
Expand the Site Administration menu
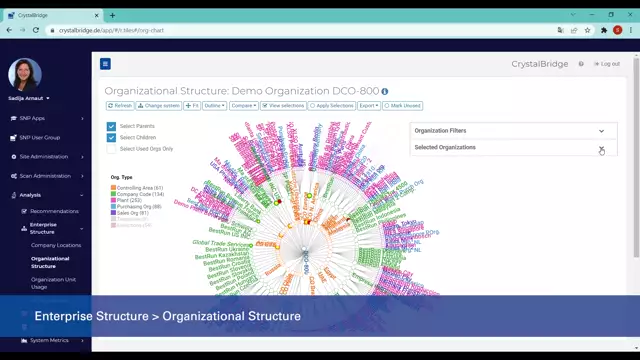coord(46,157)
